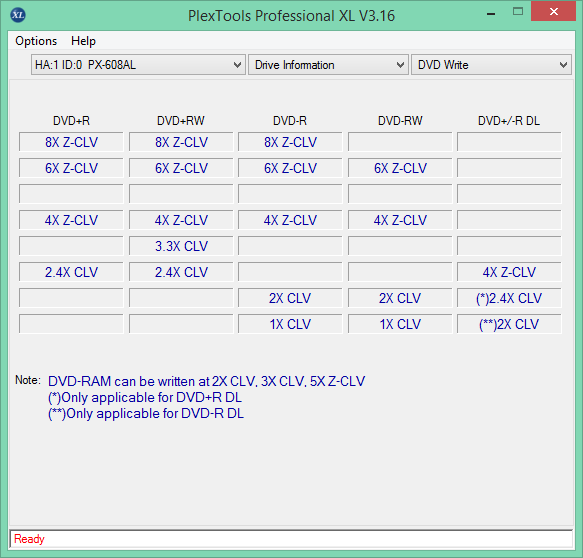This screenshot has width=583, height=558.
Task: Close the PlexTools Professional window
Action: pos(553,12)
